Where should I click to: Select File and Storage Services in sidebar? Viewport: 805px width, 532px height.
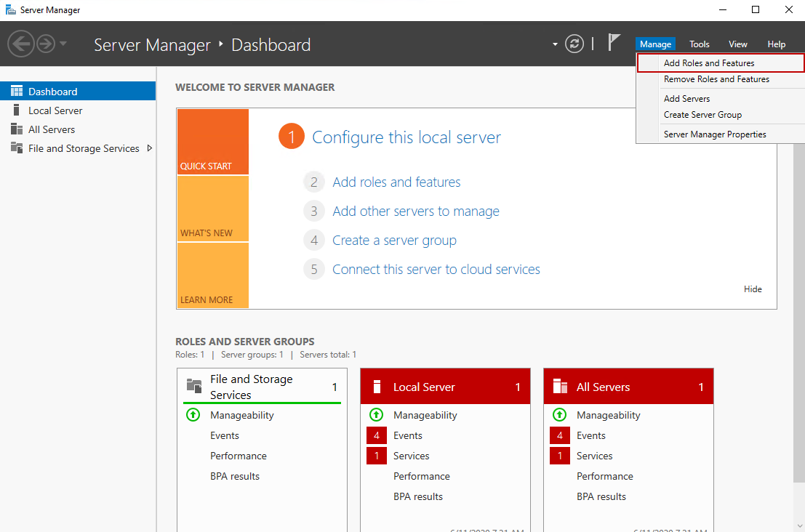tap(16, 148)
